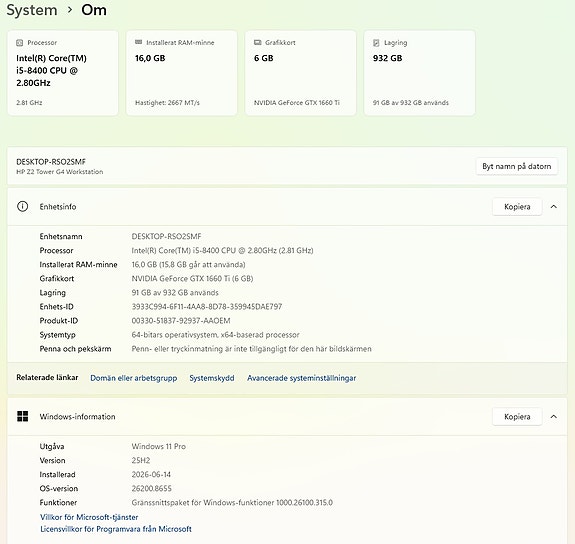Viewport: 575px width, 544px height.
Task: Open Licensvillkor för Programvara från Microsoft link
Action: click(116, 529)
